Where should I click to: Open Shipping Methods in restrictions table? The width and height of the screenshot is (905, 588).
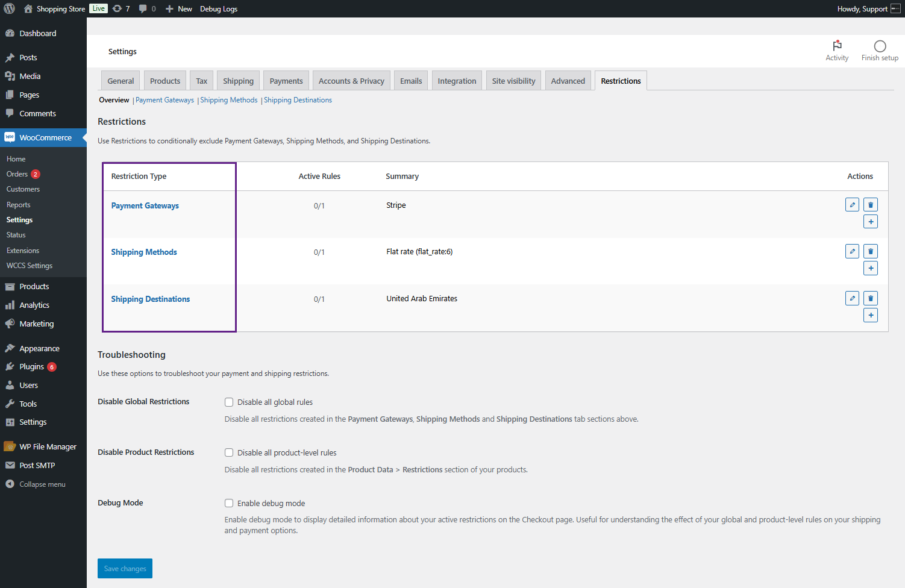(x=144, y=252)
